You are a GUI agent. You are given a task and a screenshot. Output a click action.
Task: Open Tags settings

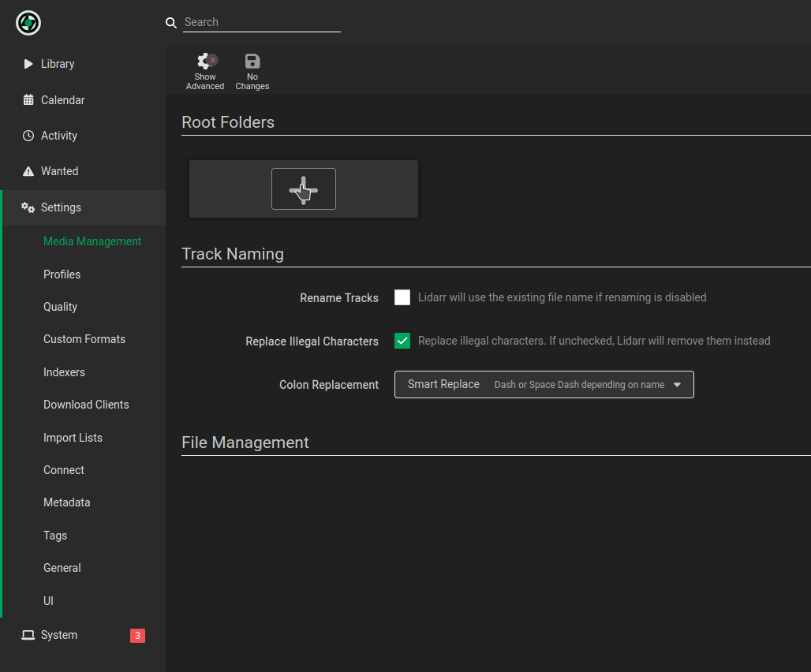(x=55, y=536)
